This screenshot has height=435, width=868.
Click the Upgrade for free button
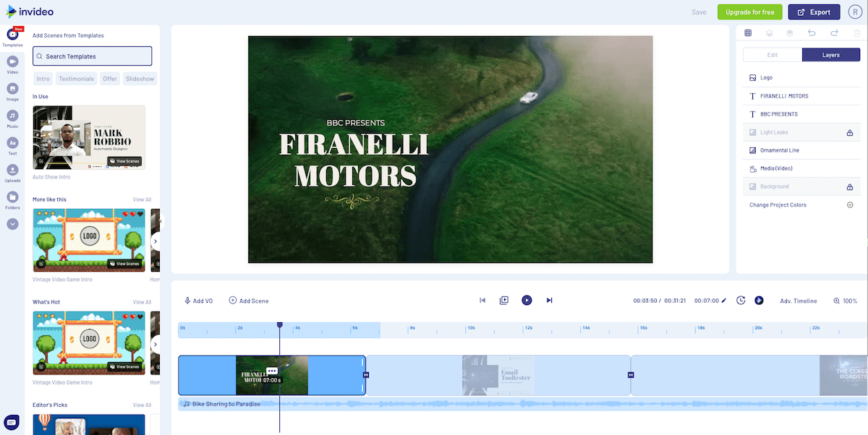pos(749,12)
